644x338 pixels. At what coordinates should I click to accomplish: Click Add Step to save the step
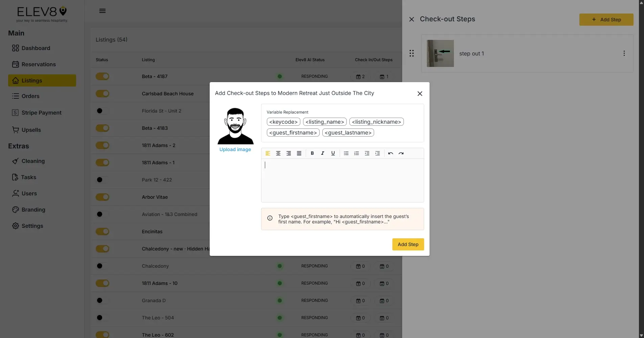click(x=408, y=244)
